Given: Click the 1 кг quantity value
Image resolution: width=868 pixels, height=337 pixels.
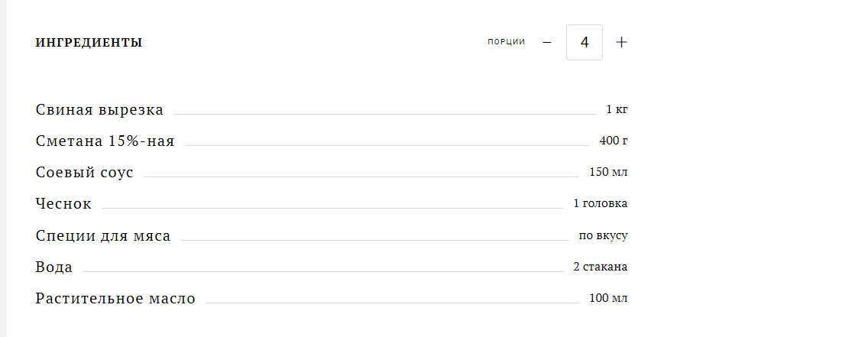Looking at the screenshot, I should pyautogui.click(x=617, y=109).
